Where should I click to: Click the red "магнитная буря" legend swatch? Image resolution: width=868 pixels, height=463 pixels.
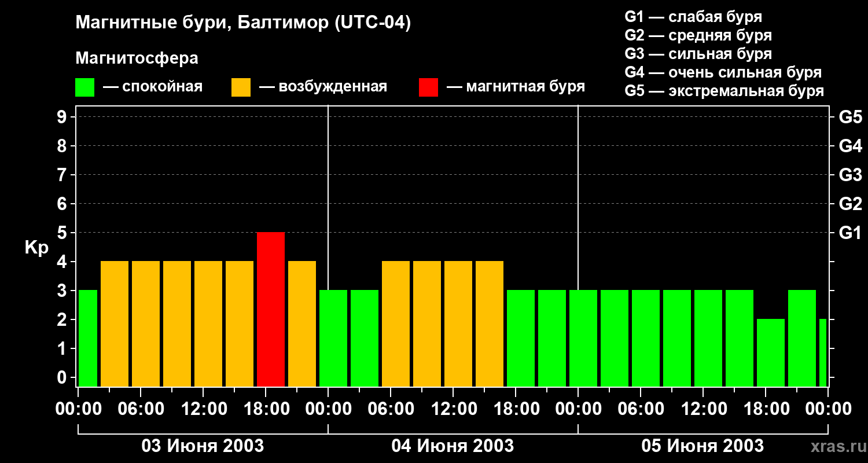tap(428, 87)
